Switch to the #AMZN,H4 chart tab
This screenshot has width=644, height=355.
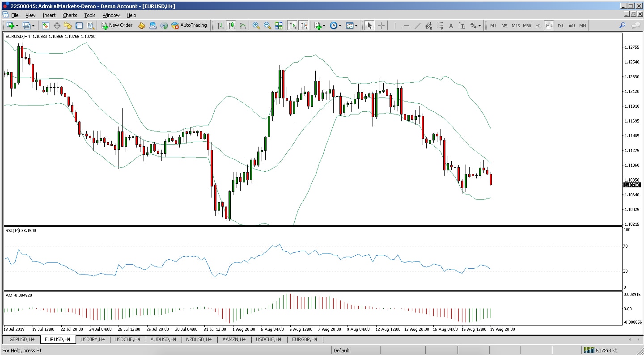234,339
